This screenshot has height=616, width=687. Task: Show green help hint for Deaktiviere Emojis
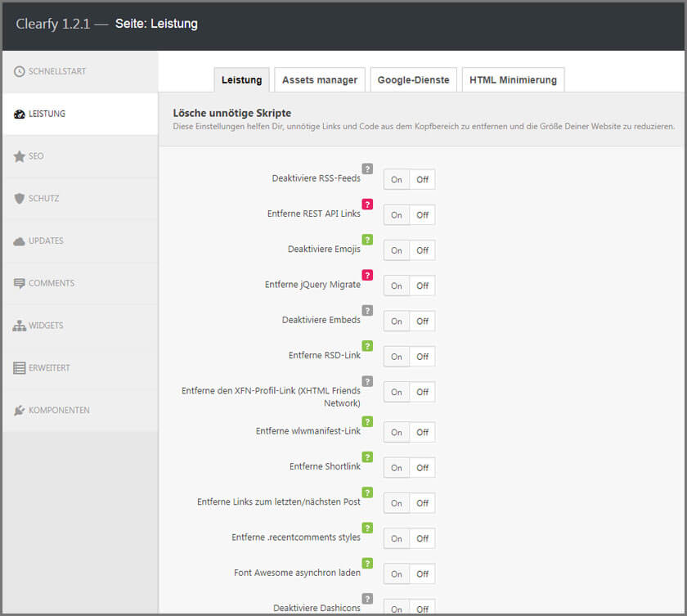coord(367,240)
